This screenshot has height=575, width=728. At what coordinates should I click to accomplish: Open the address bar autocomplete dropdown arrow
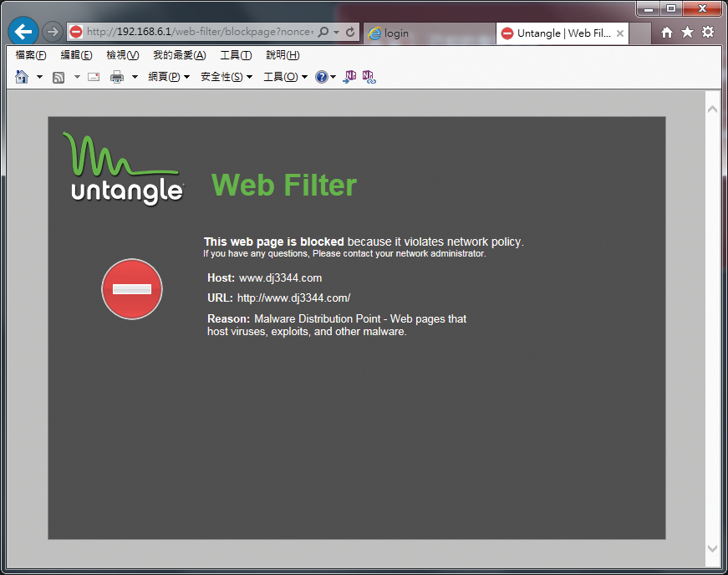(336, 32)
